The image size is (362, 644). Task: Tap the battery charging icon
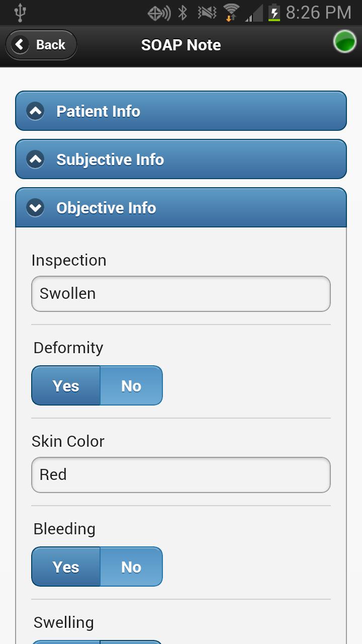tap(274, 13)
